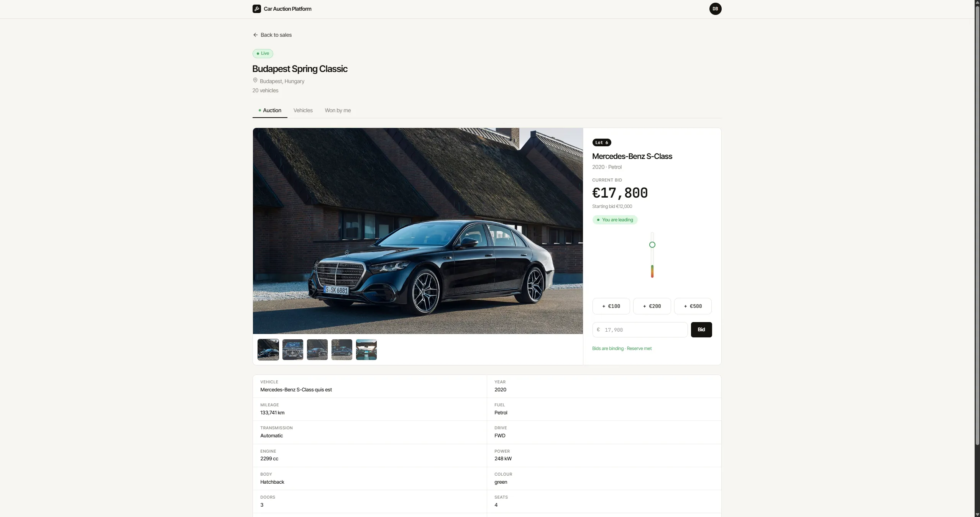Screen dimensions: 980x517
Task: Click the Car Auction Platform title text
Action: [287, 9]
